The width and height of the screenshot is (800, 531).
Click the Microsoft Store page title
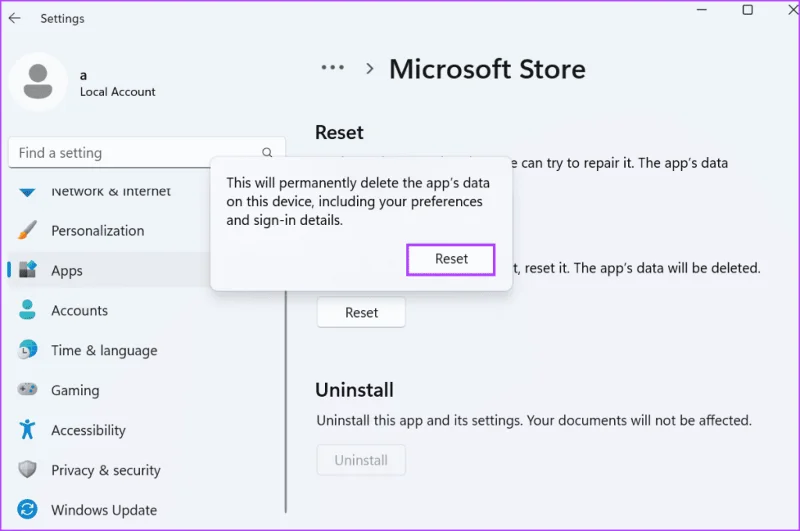click(x=487, y=69)
